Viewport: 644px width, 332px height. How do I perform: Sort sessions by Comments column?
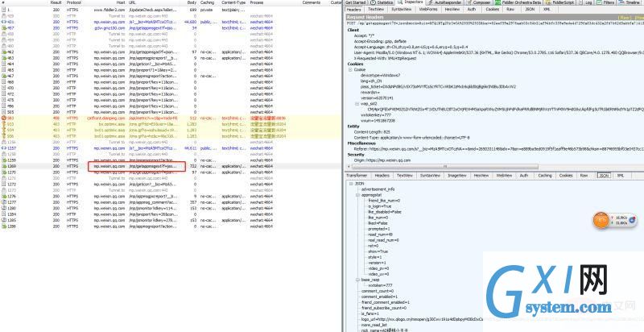coord(312,2)
